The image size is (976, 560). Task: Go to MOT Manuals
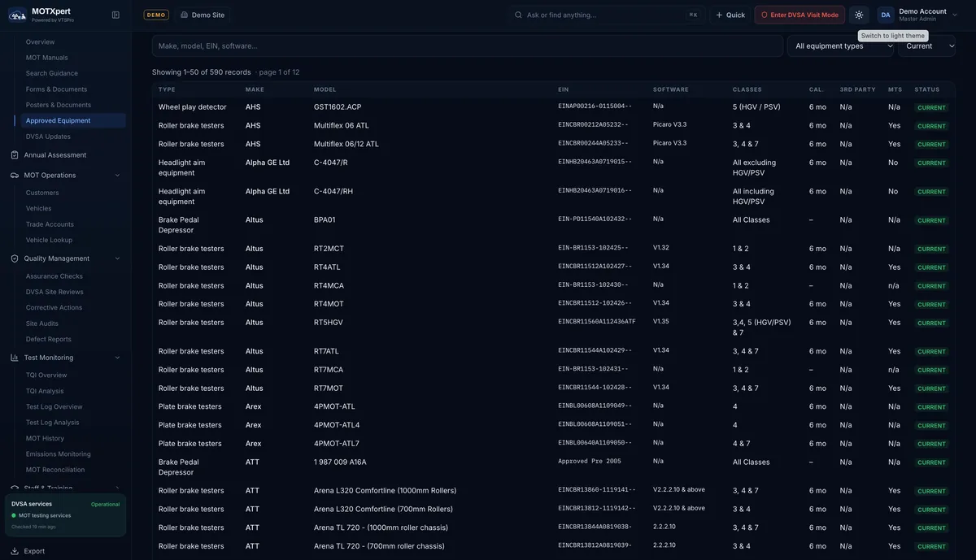47,58
